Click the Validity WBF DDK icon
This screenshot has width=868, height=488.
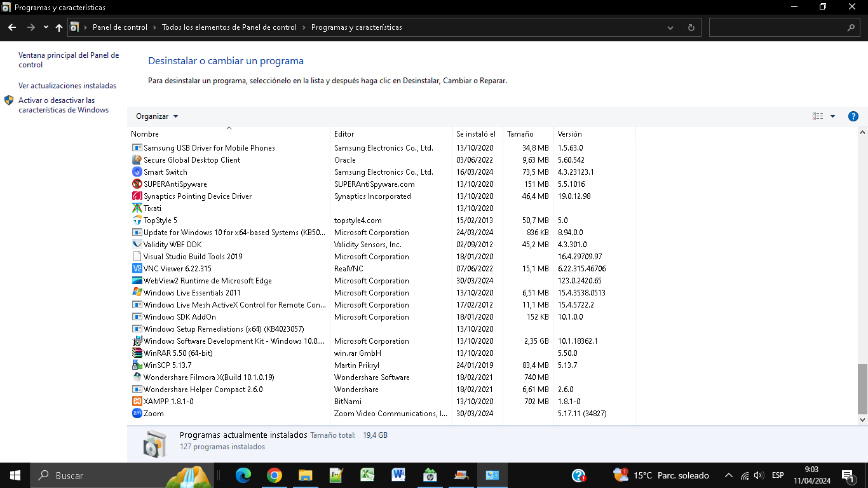click(137, 245)
